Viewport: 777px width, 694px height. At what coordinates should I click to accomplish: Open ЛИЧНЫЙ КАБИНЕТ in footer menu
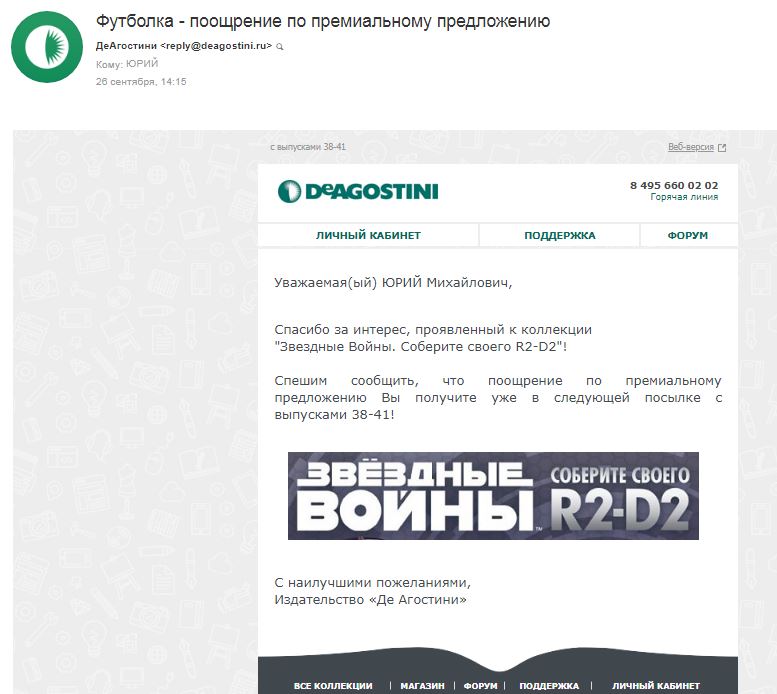pos(656,686)
